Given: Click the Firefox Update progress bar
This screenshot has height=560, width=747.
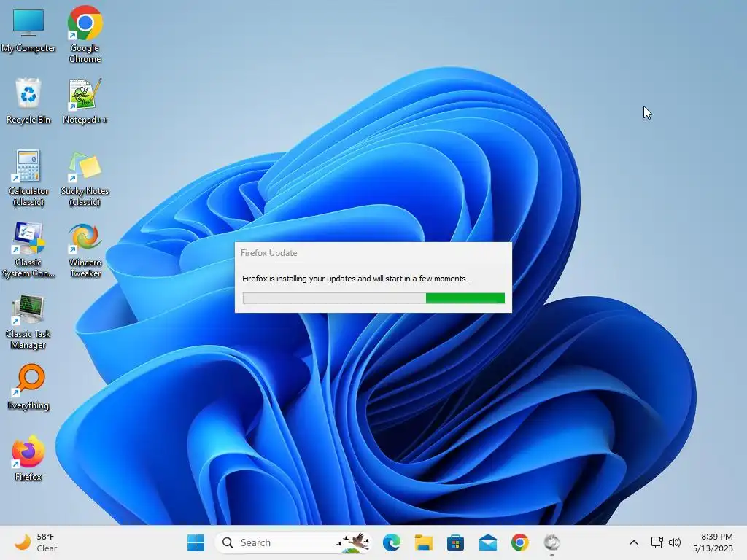Looking at the screenshot, I should (x=373, y=298).
